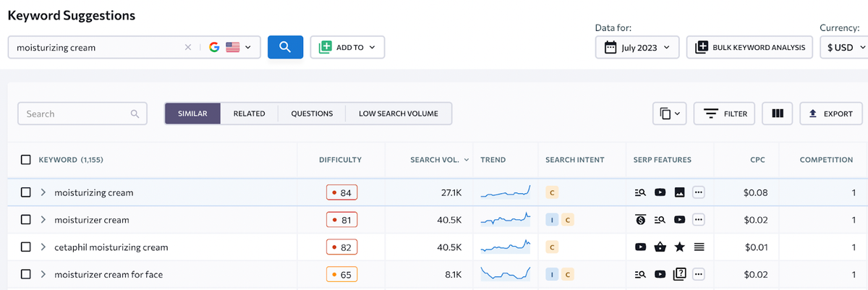Expand the moisturizer cream row
The image size is (868, 290).
(x=43, y=219)
